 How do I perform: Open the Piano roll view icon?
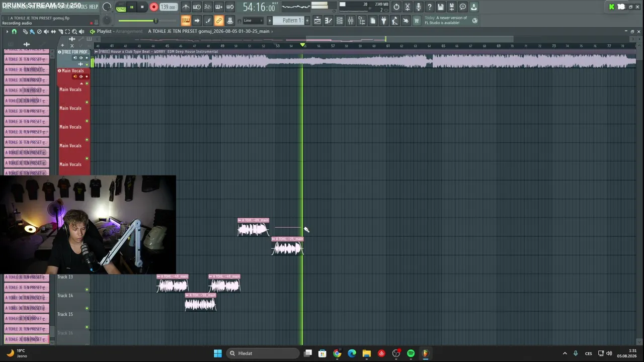tap(329, 21)
